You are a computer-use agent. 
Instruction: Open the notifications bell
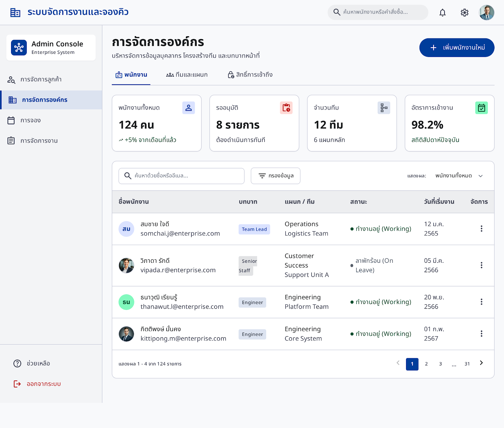[x=443, y=13]
